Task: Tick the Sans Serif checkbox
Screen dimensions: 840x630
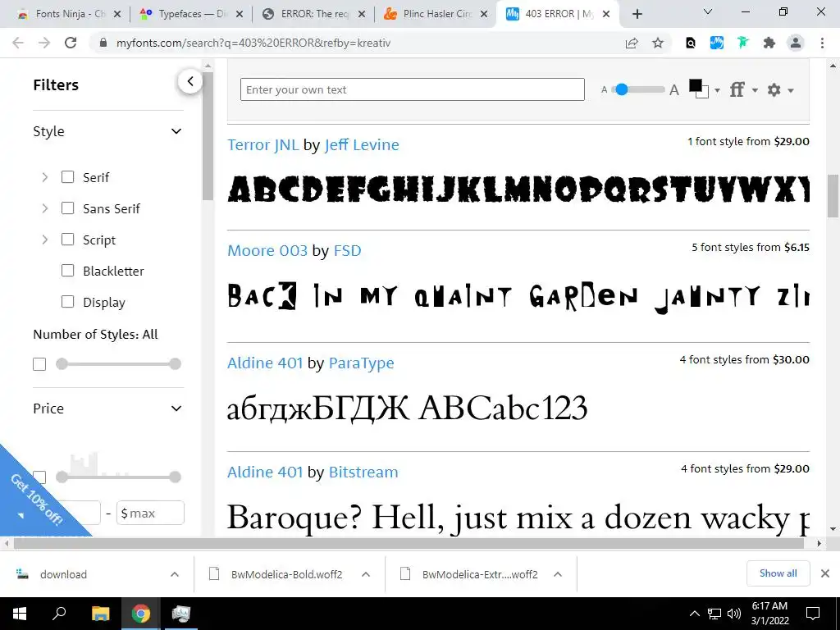Action: tap(67, 208)
